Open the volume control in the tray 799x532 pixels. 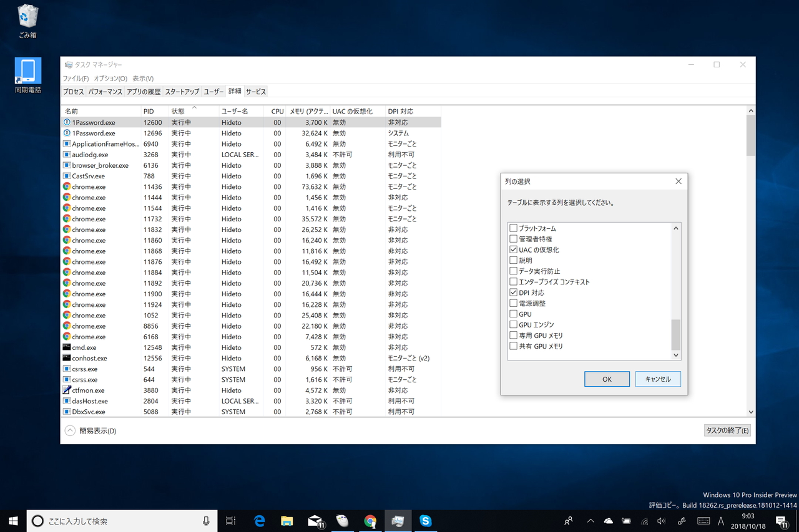(x=662, y=521)
